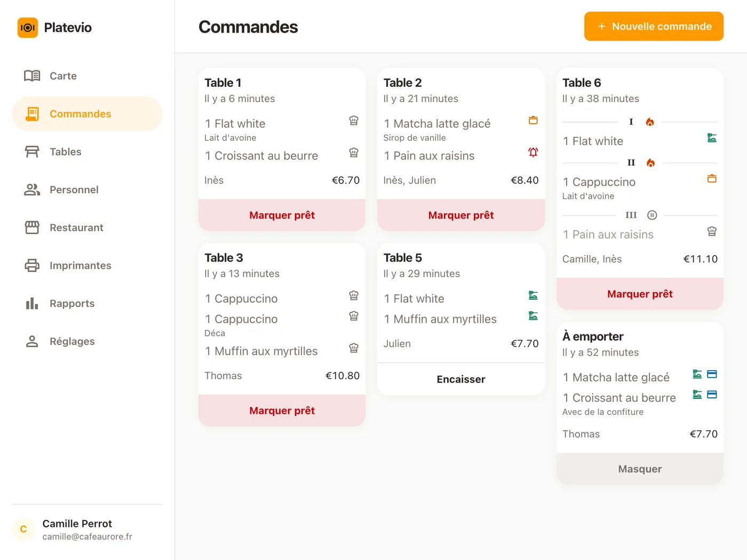Hide the À emporter order with Masquer
This screenshot has height=560, width=747.
tap(640, 469)
